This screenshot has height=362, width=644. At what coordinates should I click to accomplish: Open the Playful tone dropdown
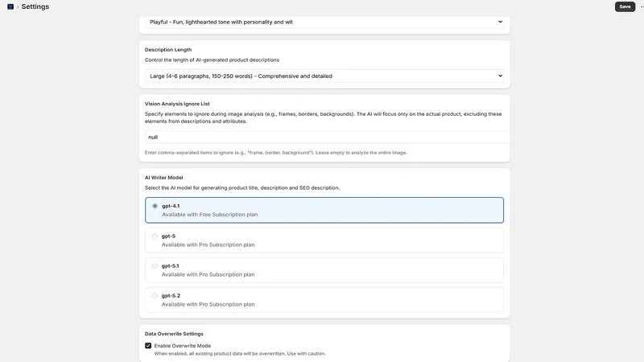pos(324,22)
